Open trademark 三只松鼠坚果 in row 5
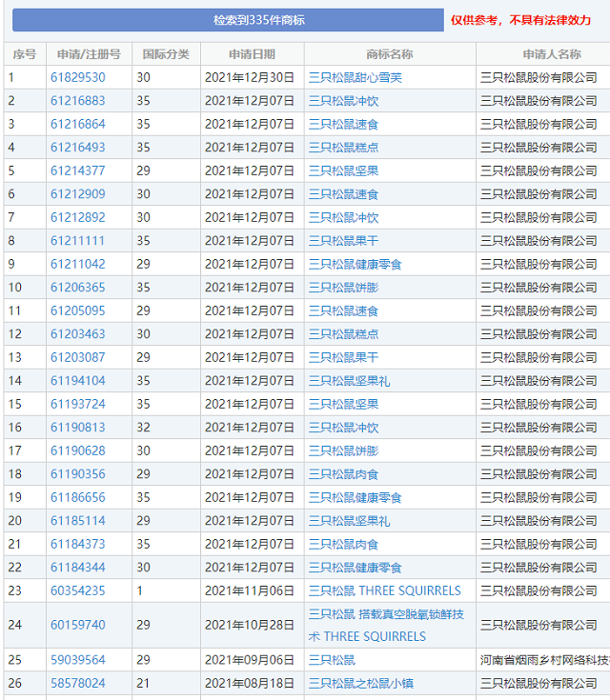This screenshot has width=610, height=700. coord(344,171)
